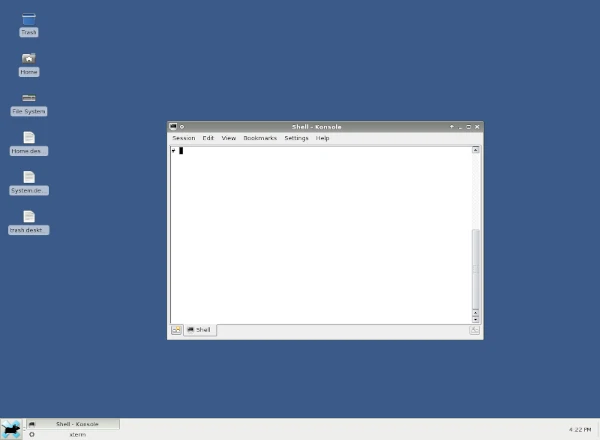Screen dimensions: 600x440
Task: Select the Home.desktop file icon
Action: [28, 138]
